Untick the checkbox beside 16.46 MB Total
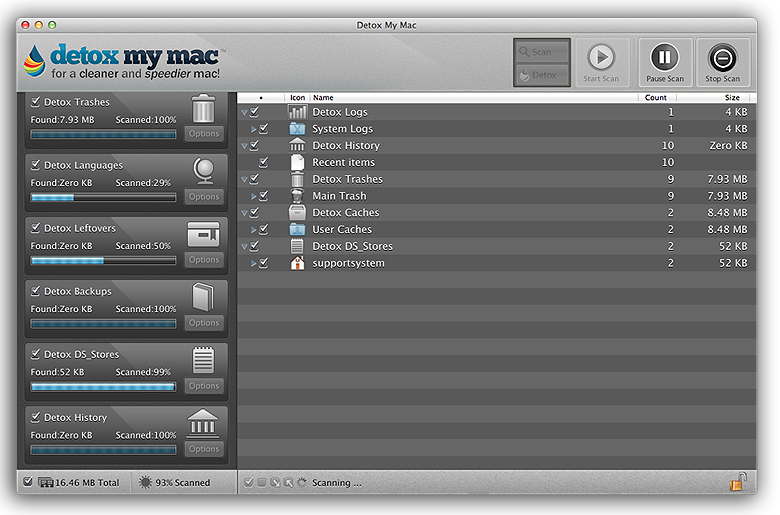This screenshot has height=515, width=780. 27,482
